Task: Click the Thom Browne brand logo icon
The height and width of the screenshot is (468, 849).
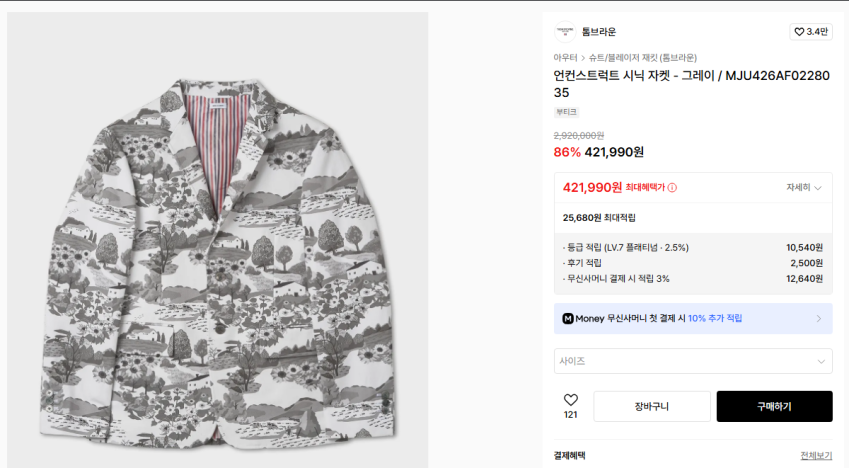Action: [564, 31]
